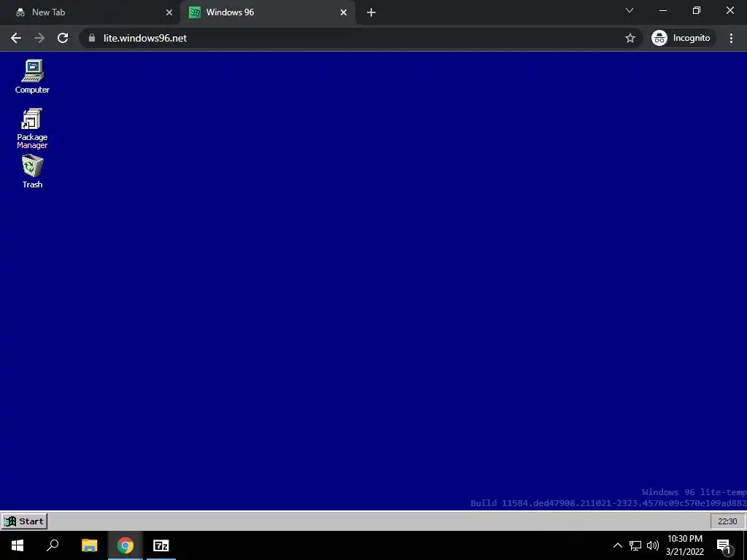Close the Windows 96 tab
The height and width of the screenshot is (560, 747).
click(344, 12)
